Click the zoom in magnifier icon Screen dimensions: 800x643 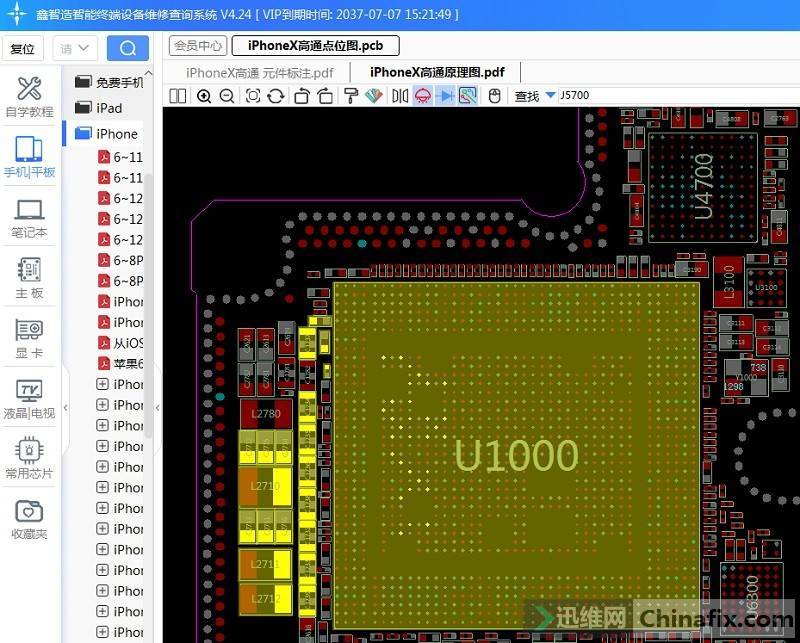pos(204,96)
